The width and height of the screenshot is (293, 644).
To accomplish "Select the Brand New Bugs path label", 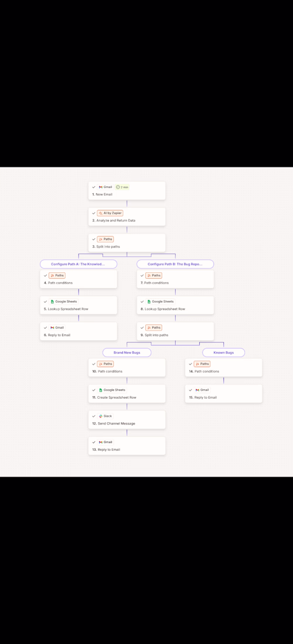I will point(127,352).
